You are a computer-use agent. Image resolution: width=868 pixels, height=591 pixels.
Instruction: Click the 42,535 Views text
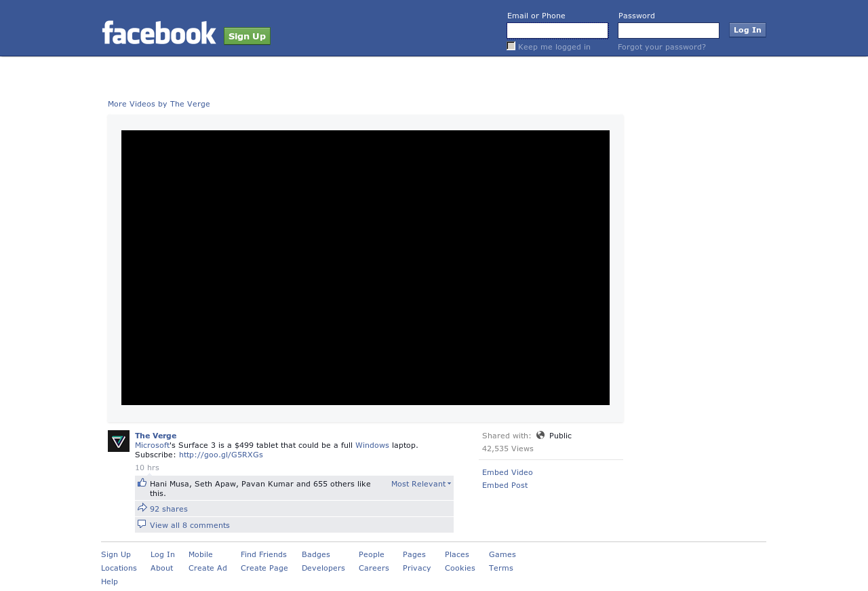tap(508, 449)
